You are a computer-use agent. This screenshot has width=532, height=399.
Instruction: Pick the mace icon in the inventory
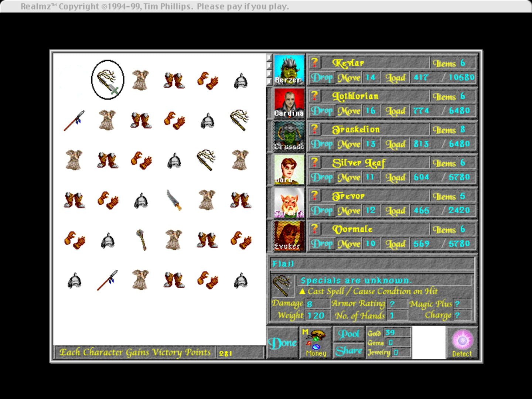pos(141,240)
